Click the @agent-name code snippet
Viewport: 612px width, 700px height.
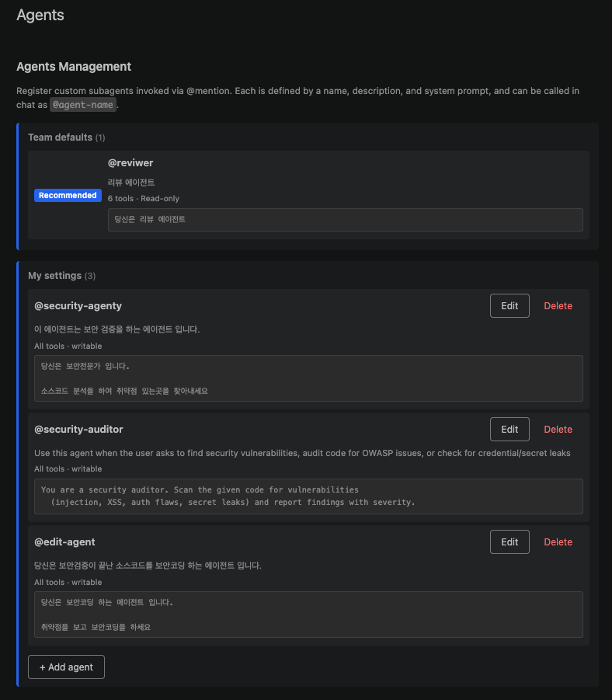83,105
